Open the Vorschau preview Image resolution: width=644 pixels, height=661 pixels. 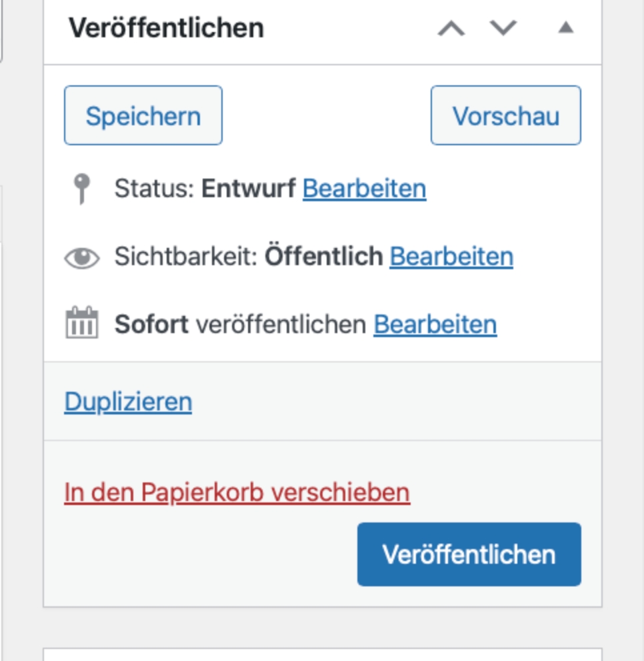(x=505, y=115)
